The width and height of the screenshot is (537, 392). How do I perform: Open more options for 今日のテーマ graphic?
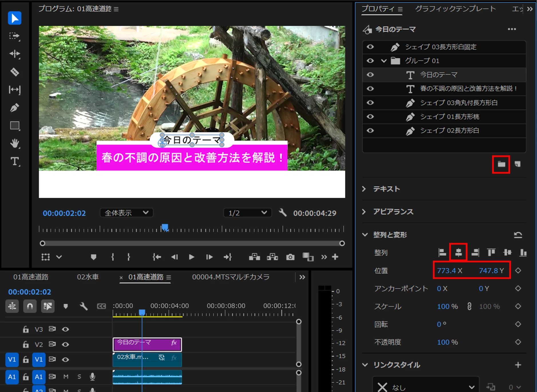coord(512,29)
